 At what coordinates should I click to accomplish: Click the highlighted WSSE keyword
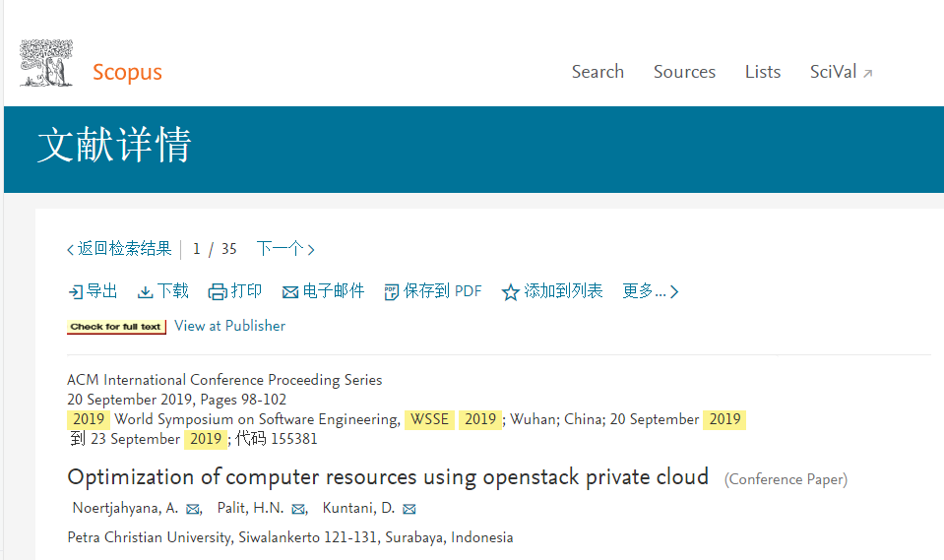click(430, 419)
